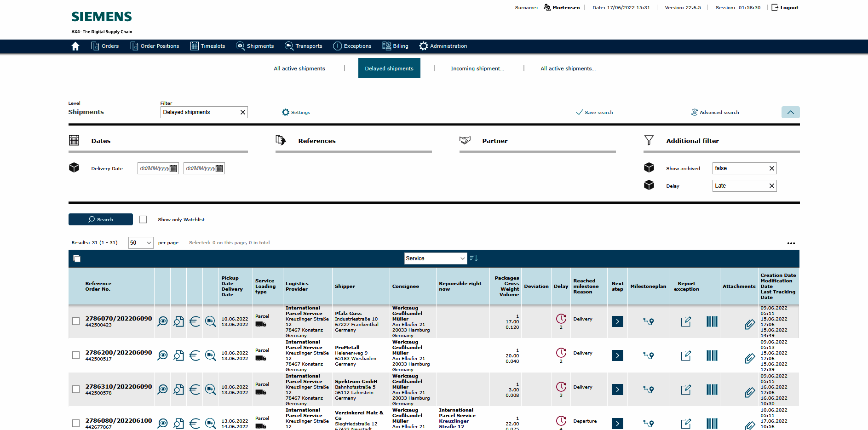View costs via the Euro icon on first row

click(194, 321)
